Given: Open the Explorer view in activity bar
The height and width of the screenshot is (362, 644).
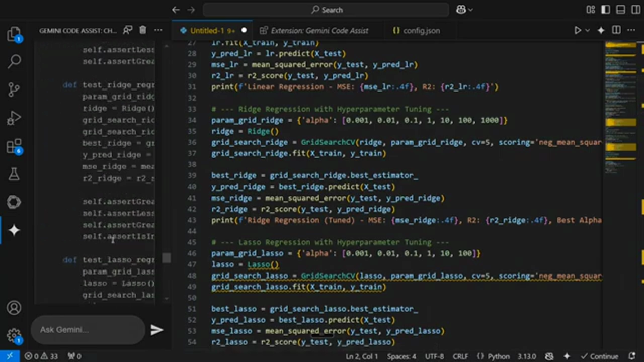Looking at the screenshot, I should [14, 34].
